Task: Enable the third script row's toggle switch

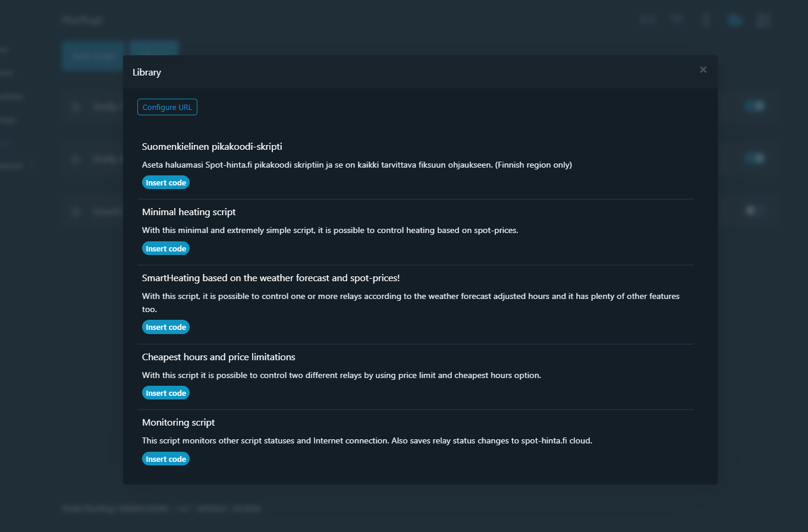Action: click(754, 210)
